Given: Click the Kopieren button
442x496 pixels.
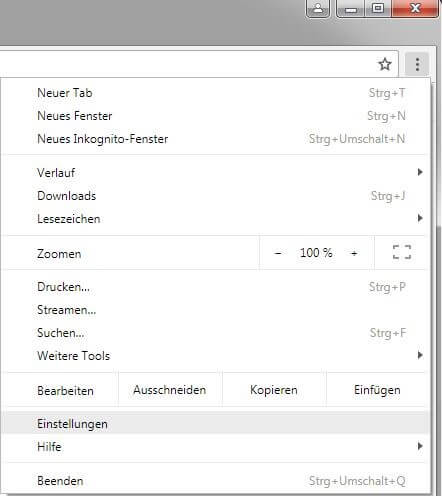Looking at the screenshot, I should (274, 390).
